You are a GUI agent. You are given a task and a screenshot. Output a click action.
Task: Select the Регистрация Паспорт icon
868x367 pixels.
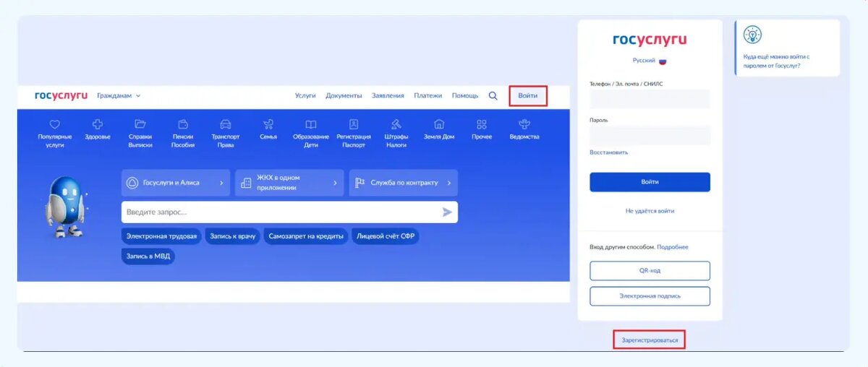coord(354,124)
